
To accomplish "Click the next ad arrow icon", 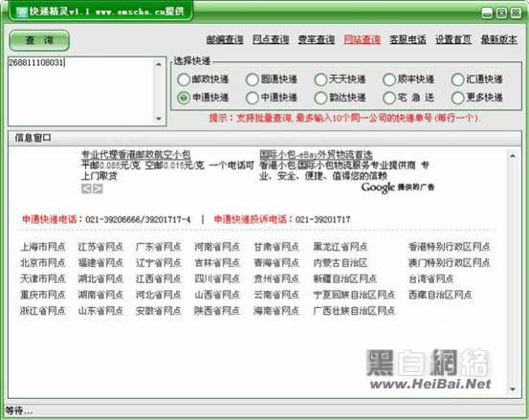I will point(98,188).
